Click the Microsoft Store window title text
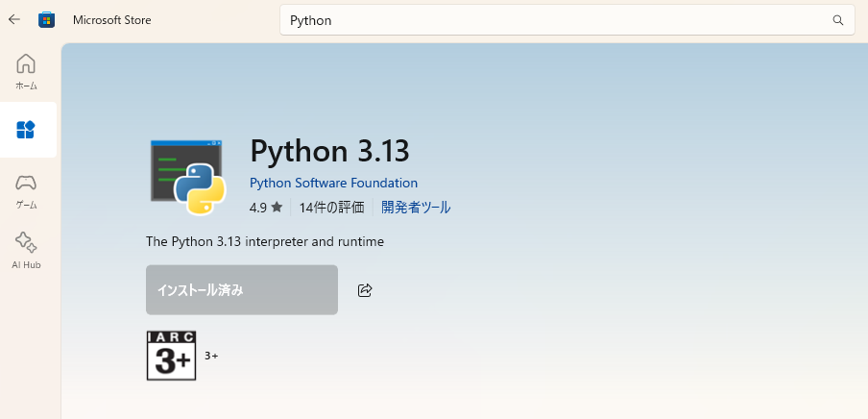This screenshot has width=868, height=419. (111, 20)
